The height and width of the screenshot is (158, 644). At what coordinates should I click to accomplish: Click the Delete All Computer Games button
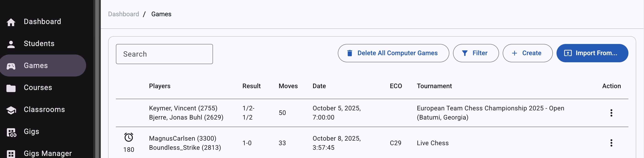(393, 53)
